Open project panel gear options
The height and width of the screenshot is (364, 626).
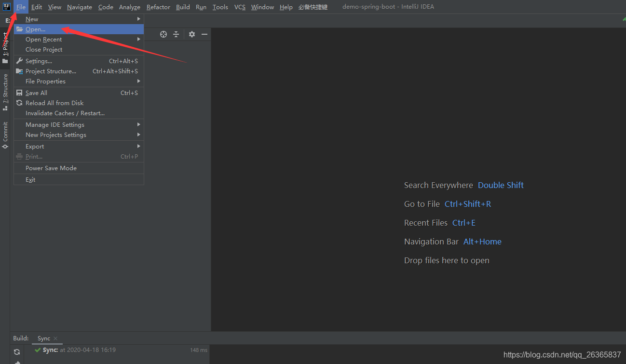pyautogui.click(x=192, y=34)
